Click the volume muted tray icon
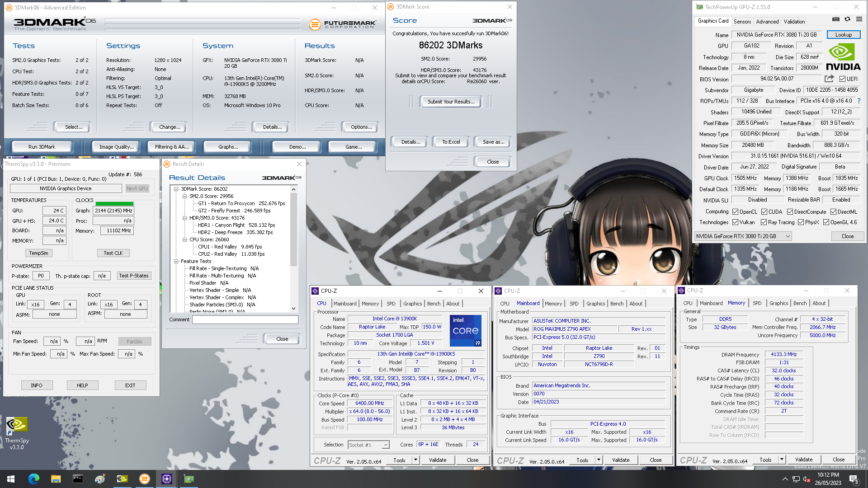This screenshot has height=488, width=868. point(807,479)
